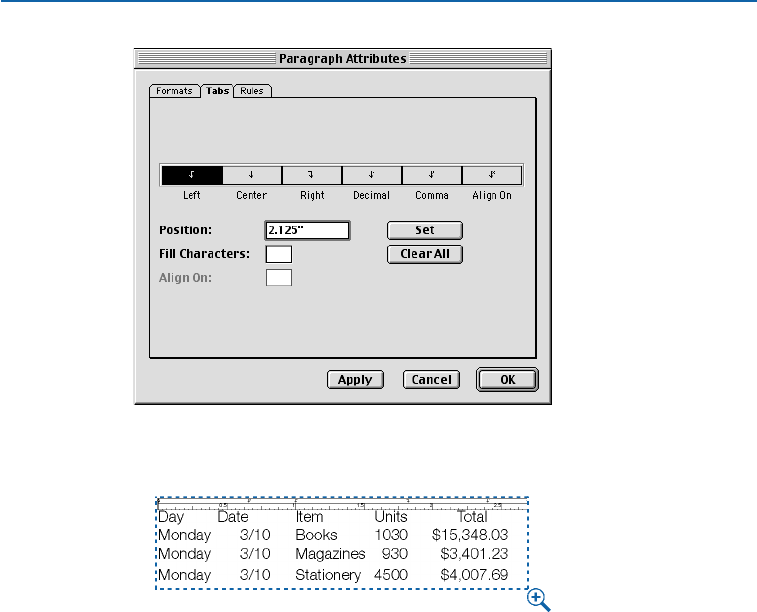Viewport: 757px width, 612px height.
Task: Click the Position input field
Action: click(x=307, y=230)
